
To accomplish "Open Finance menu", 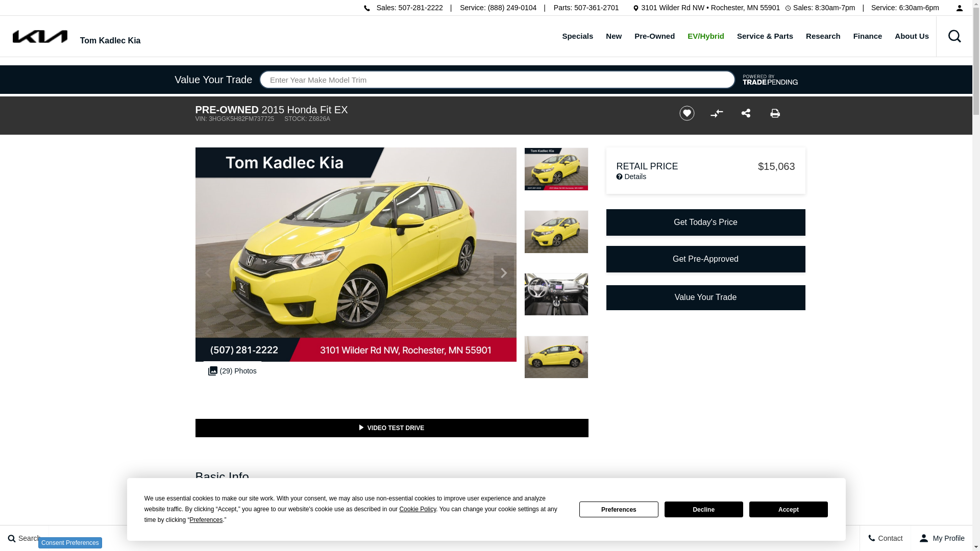I will click(867, 36).
